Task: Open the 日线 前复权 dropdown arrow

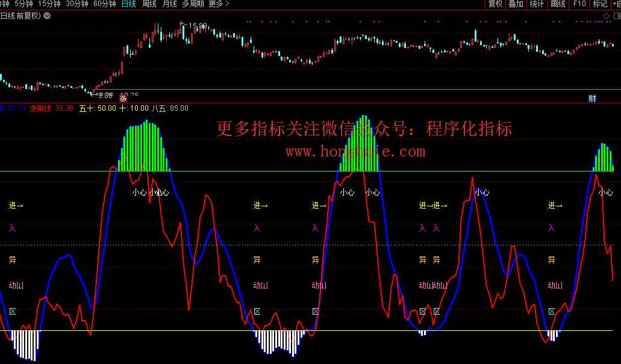Action: (x=48, y=16)
